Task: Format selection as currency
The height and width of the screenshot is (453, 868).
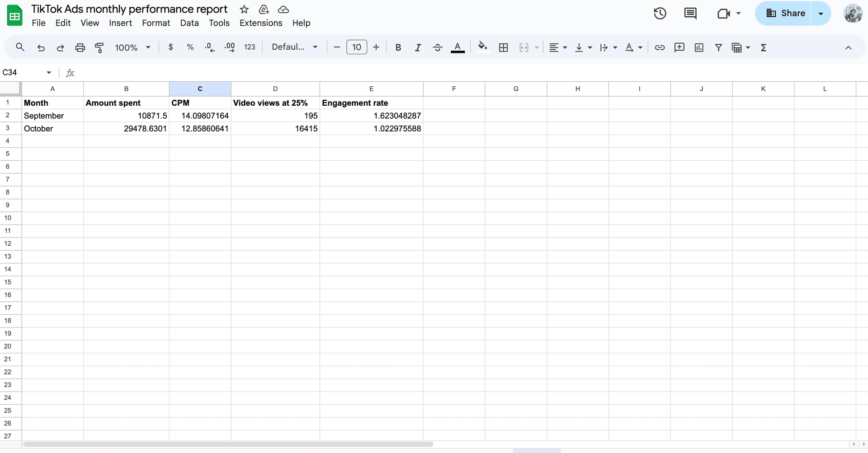Action: (170, 47)
